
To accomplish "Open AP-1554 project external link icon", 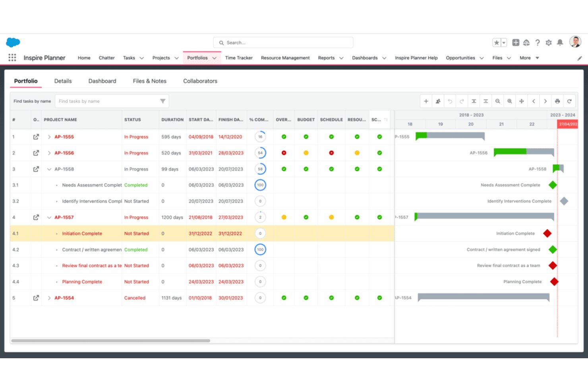I will tap(36, 298).
